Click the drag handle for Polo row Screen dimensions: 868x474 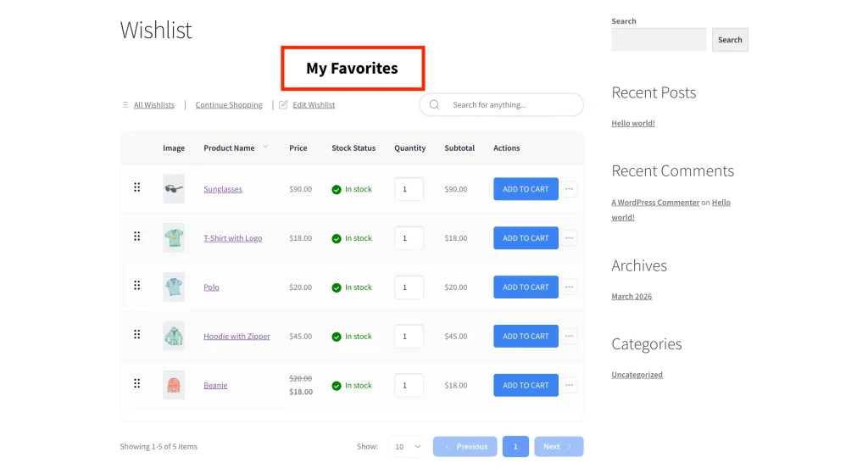tap(136, 285)
